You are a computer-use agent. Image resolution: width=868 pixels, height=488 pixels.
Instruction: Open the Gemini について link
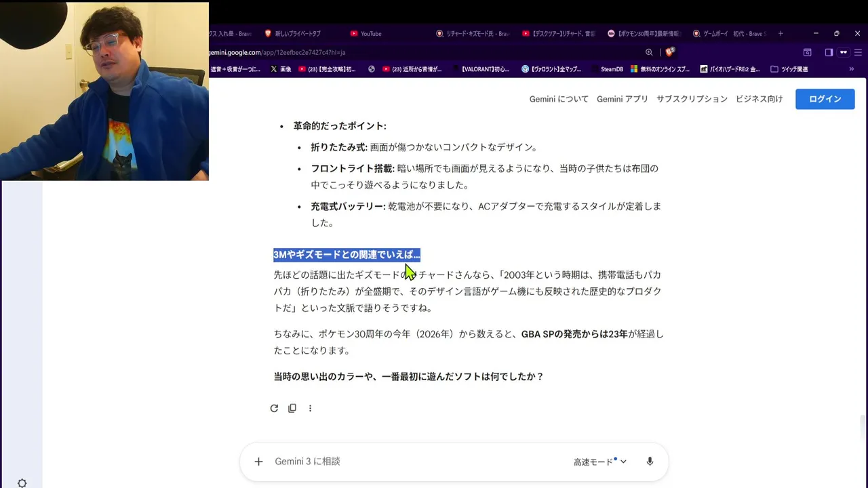[x=559, y=99]
